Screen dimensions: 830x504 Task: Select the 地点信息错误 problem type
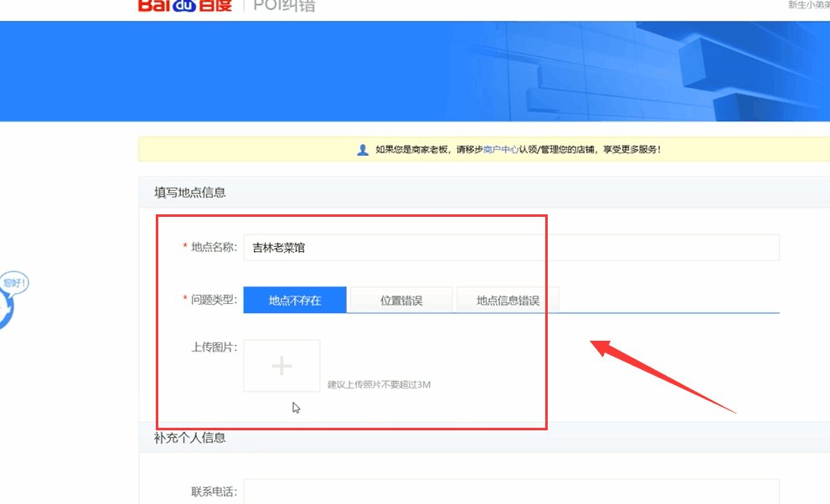(x=507, y=299)
